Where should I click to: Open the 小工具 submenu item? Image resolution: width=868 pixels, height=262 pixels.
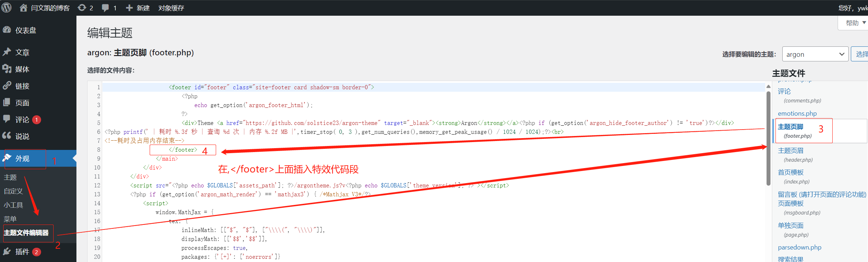pos(13,205)
